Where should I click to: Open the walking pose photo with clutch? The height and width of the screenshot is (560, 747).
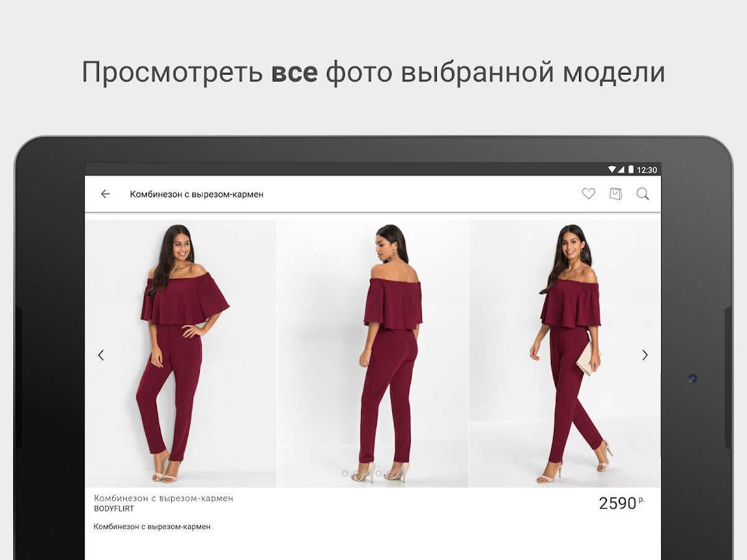[x=565, y=353]
